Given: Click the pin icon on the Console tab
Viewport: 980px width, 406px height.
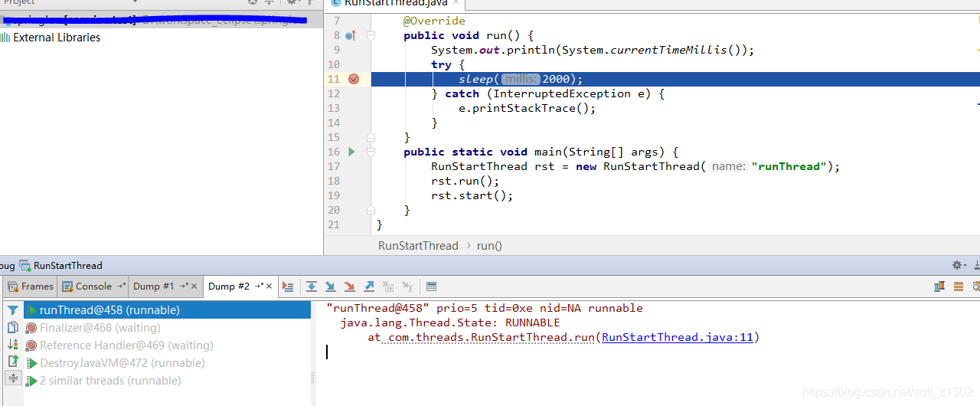Looking at the screenshot, I should 120,286.
